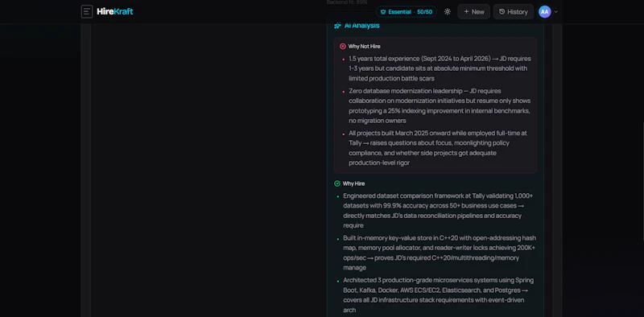Open the History page
This screenshot has height=317, width=644.
[x=514, y=12]
